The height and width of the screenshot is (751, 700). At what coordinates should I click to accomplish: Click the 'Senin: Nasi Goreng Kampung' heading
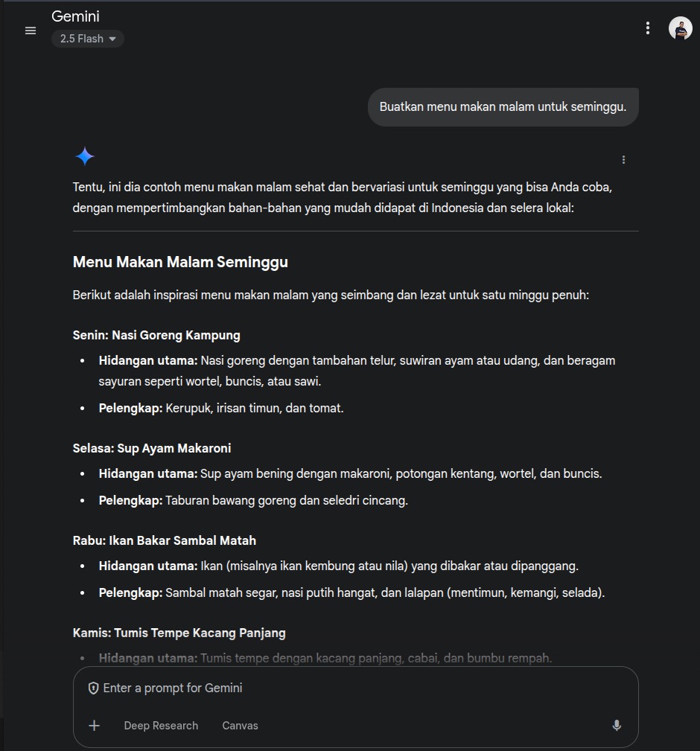(x=156, y=335)
